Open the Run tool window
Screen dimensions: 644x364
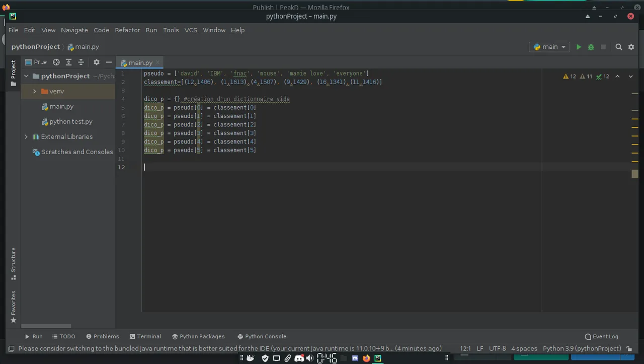[x=34, y=336]
